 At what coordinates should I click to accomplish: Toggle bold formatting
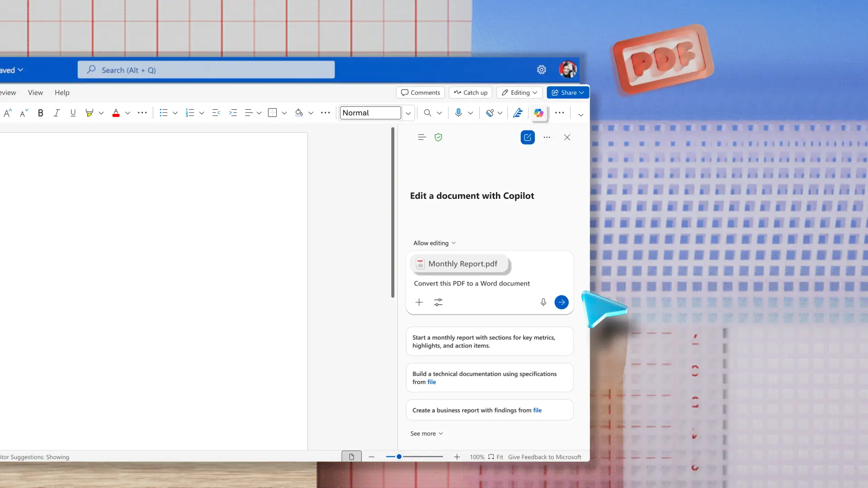coord(41,113)
